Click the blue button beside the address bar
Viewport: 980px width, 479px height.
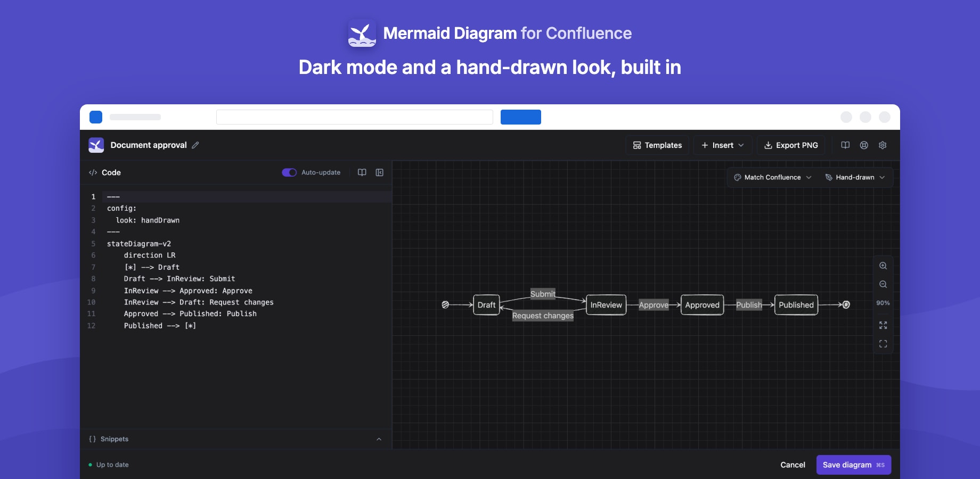coord(521,117)
